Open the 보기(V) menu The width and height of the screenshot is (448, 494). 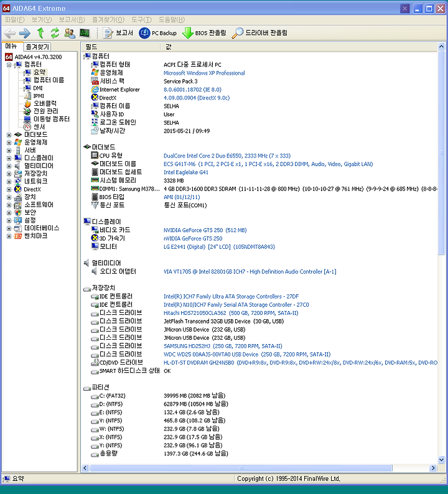tap(42, 19)
